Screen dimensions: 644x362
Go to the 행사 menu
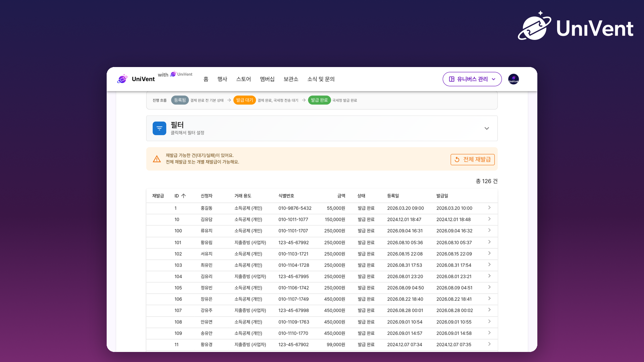[x=222, y=79]
